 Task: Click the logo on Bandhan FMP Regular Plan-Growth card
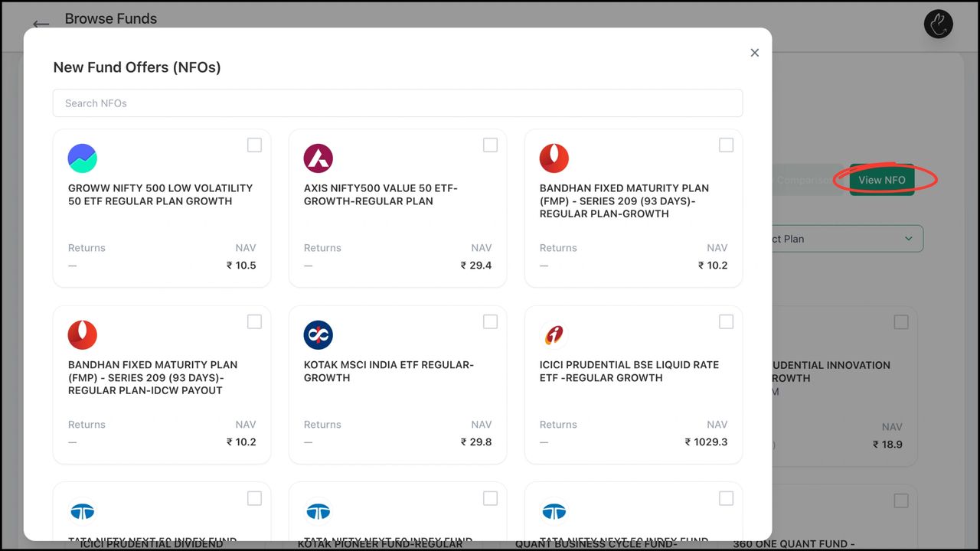(554, 158)
